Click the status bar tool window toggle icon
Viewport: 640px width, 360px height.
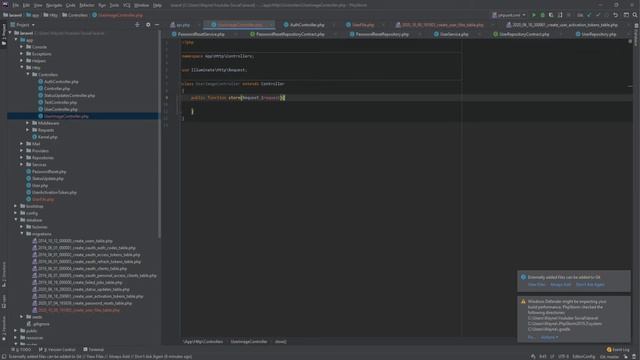tap(4, 356)
